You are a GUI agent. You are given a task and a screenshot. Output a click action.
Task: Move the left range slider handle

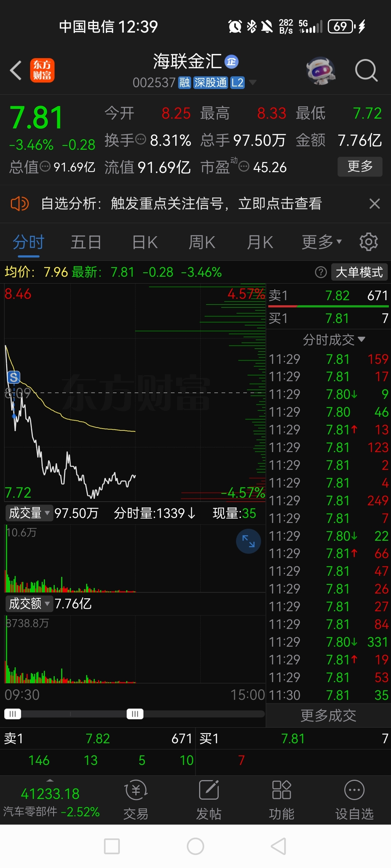point(13,714)
